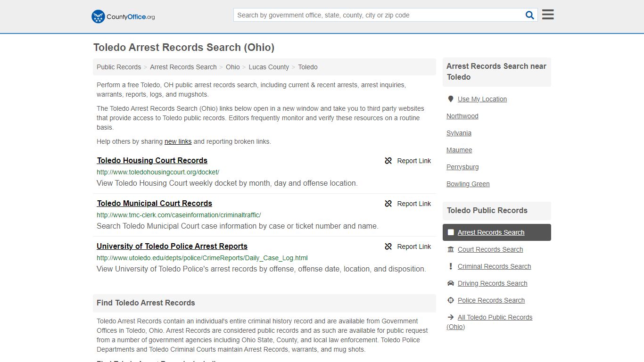644x362 pixels.
Task: Click the Criminal Records exclamation icon
Action: click(x=451, y=266)
